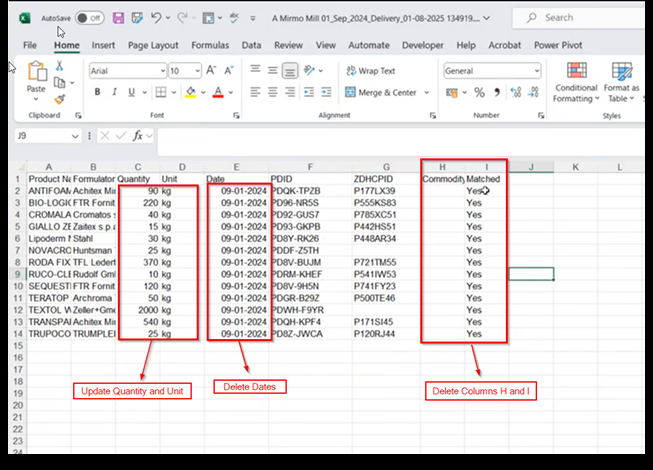The width and height of the screenshot is (653, 470).
Task: Open the file name dropdown in title bar
Action: pyautogui.click(x=486, y=18)
